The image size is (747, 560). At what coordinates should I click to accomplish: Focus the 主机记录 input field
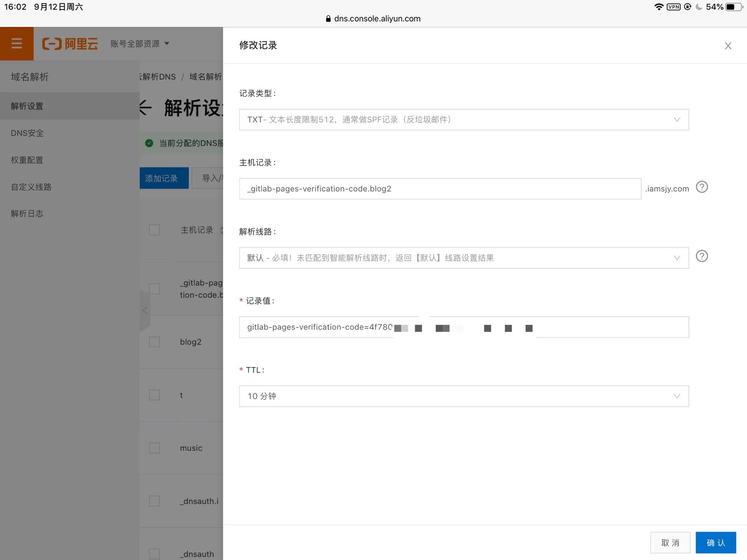coord(440,188)
